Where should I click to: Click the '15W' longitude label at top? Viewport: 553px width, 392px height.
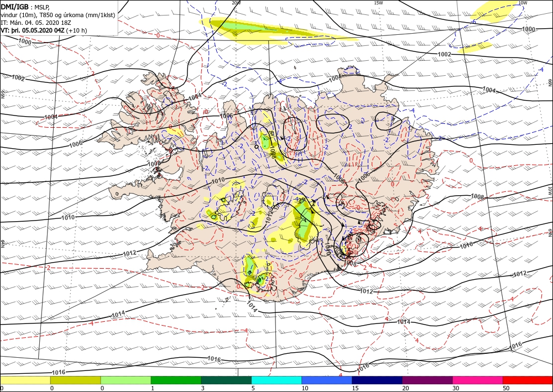tap(378, 3)
